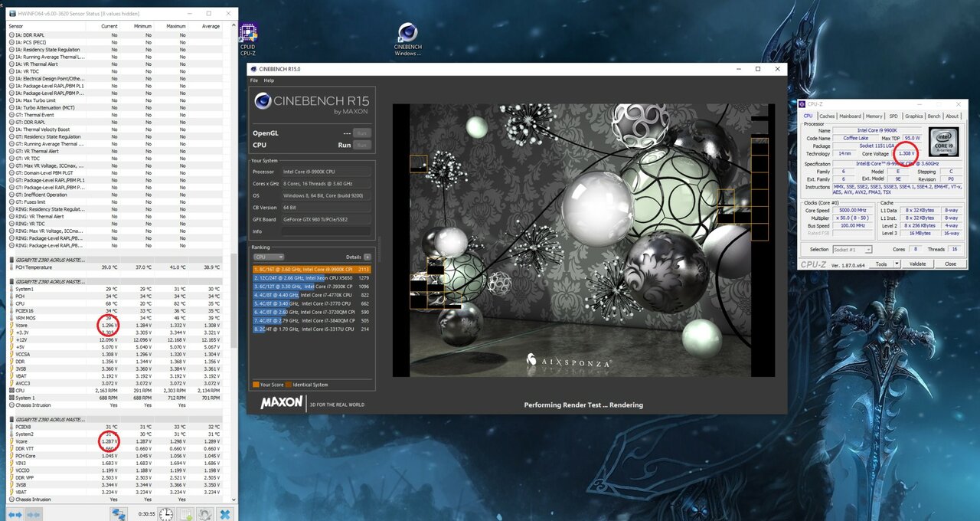This screenshot has width=980, height=521.
Task: Switch to the Graphics tab in CPU-Z
Action: [913, 116]
